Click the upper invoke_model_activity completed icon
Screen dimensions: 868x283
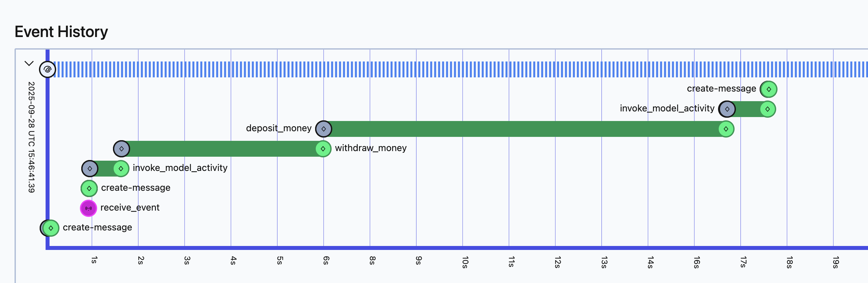[x=767, y=109]
